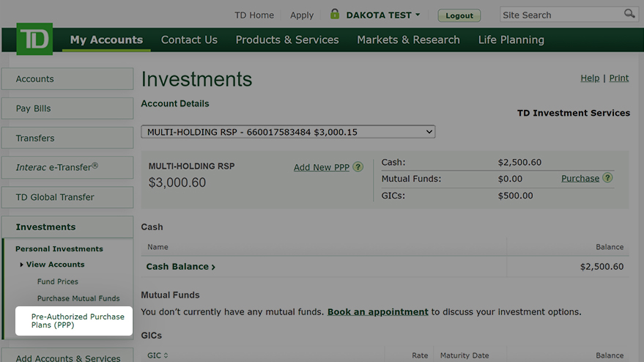Click the TD Home link
The width and height of the screenshot is (644, 362).
pyautogui.click(x=254, y=15)
